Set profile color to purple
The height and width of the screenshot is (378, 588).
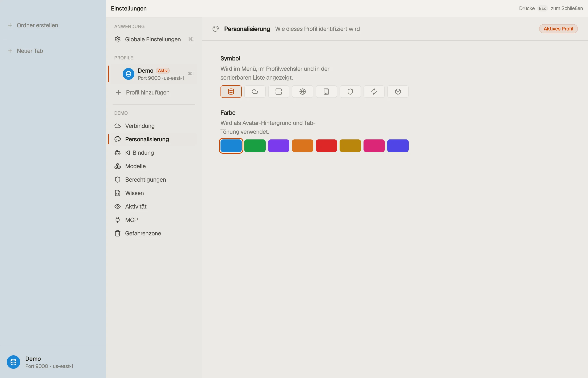[x=278, y=146]
